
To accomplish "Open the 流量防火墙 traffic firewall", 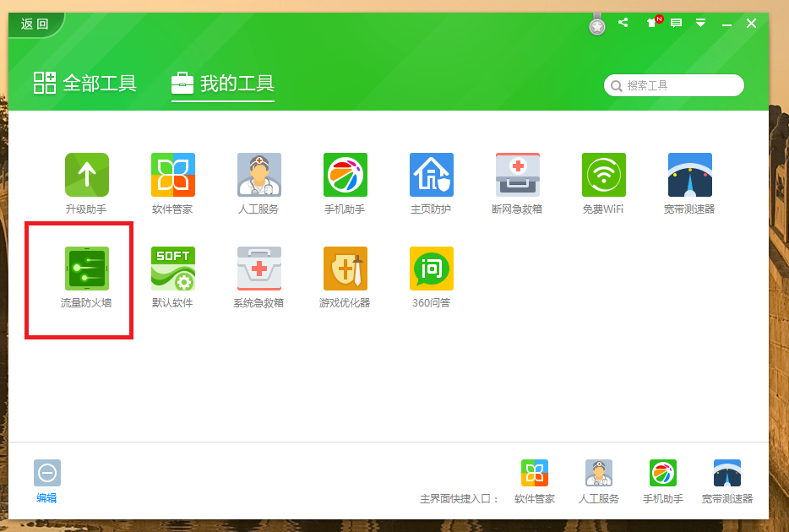I will point(86,268).
